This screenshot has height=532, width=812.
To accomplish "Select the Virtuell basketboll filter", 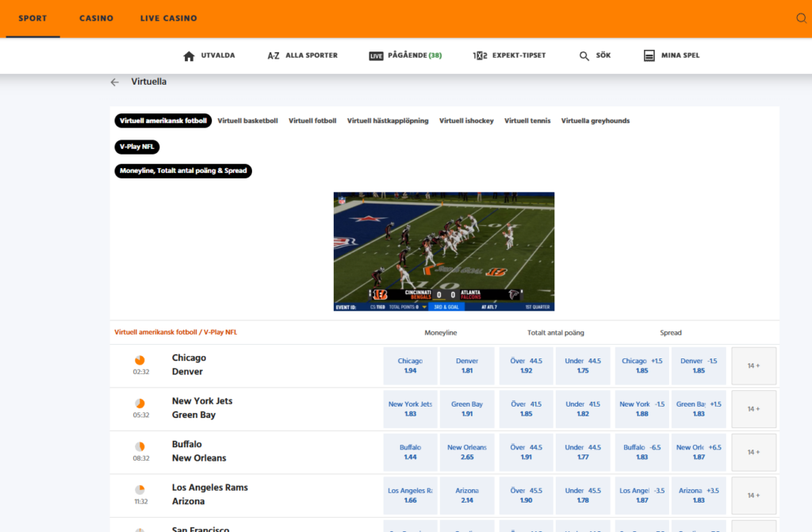I will click(247, 121).
